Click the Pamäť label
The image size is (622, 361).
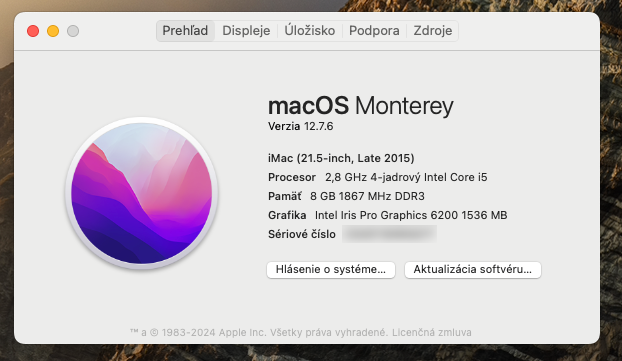point(284,196)
